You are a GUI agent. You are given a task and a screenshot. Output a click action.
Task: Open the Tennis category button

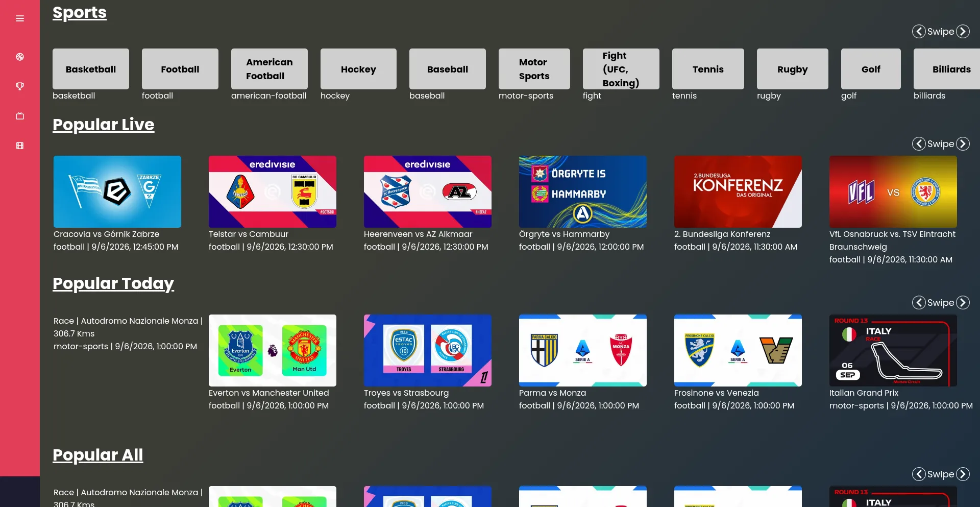click(x=708, y=69)
